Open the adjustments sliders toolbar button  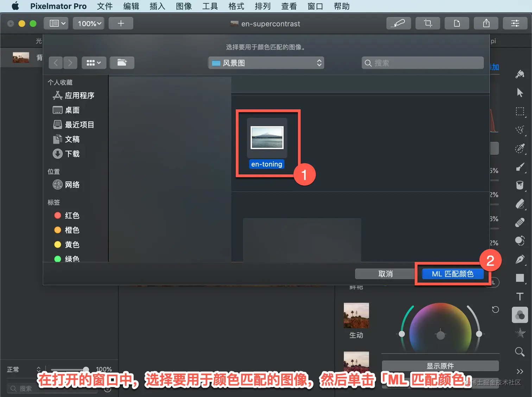pos(515,23)
